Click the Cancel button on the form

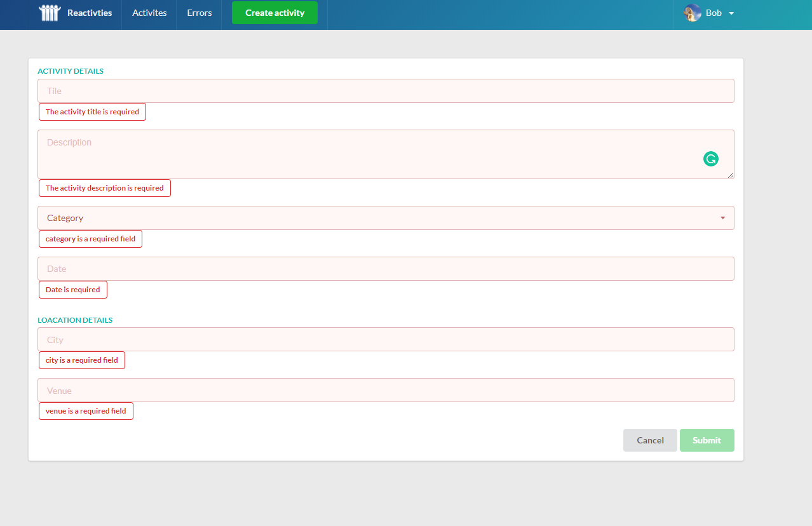click(650, 440)
